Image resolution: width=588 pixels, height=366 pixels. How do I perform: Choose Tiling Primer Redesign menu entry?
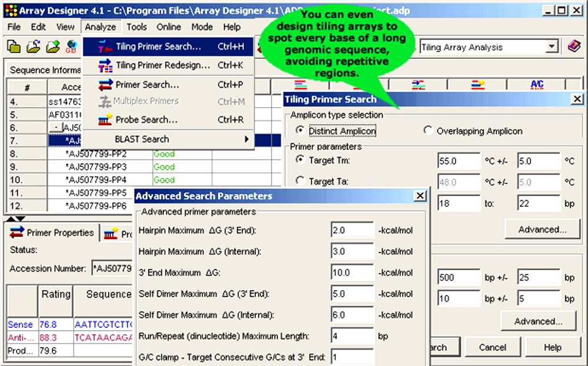pos(168,66)
